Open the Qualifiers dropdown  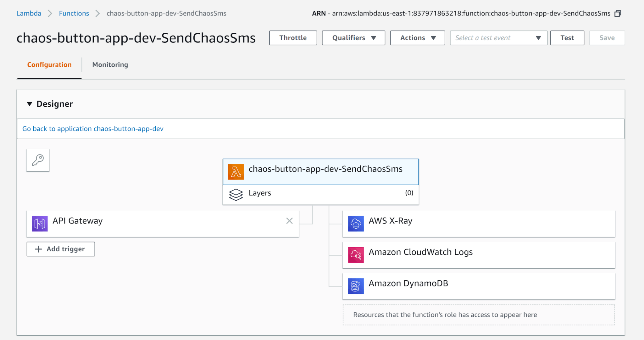(x=353, y=38)
